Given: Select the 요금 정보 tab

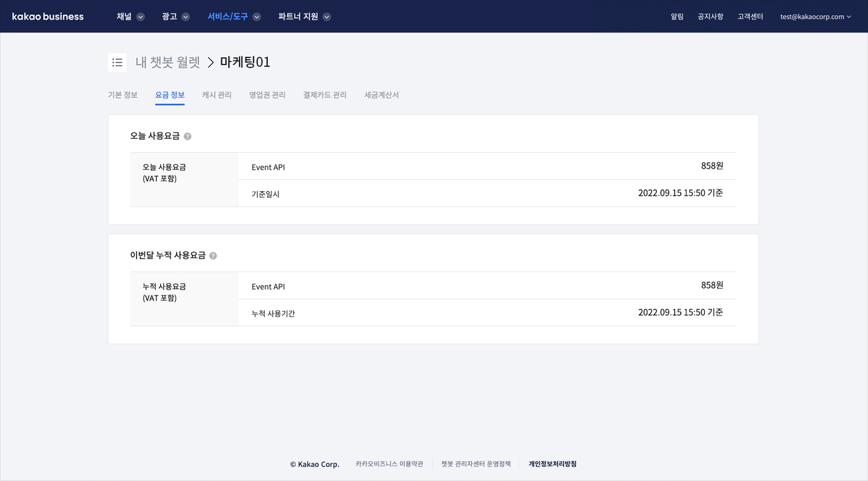Looking at the screenshot, I should point(170,95).
